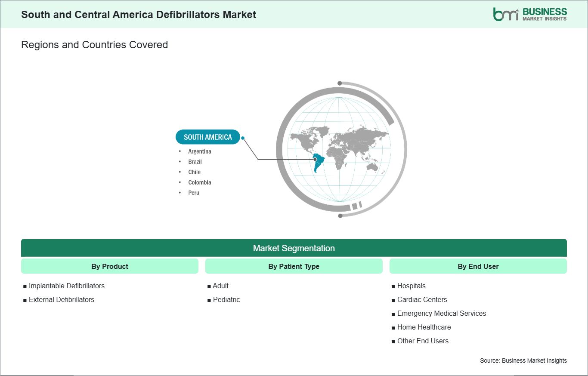Screen dimensions: 588x376
Task: Click Emergency Medical Services item
Action: pyautogui.click(x=442, y=313)
